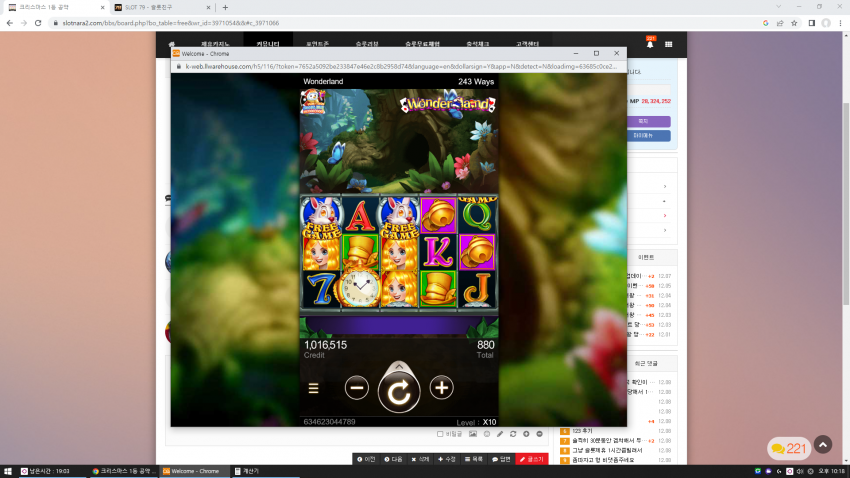Click the promo badge icon at game top-left
This screenshot has width=850, height=478.
(x=313, y=102)
